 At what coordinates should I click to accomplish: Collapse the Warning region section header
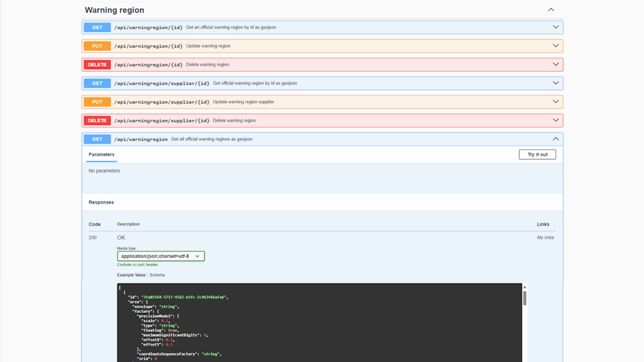[551, 9]
